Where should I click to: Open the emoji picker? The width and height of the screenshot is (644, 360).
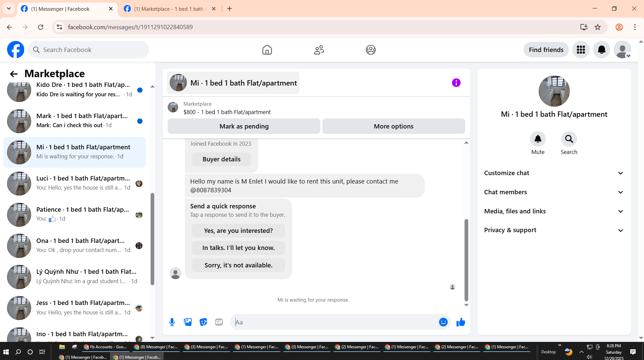point(443,322)
